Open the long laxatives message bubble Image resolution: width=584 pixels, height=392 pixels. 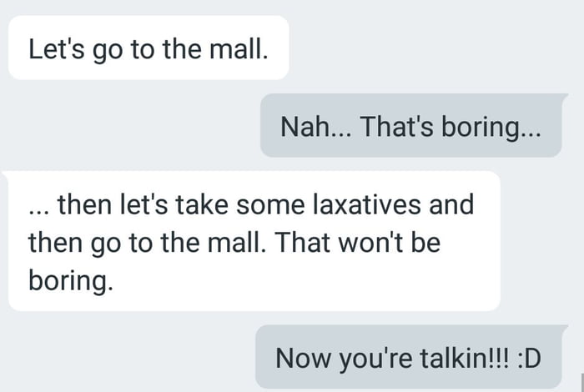[x=251, y=241]
